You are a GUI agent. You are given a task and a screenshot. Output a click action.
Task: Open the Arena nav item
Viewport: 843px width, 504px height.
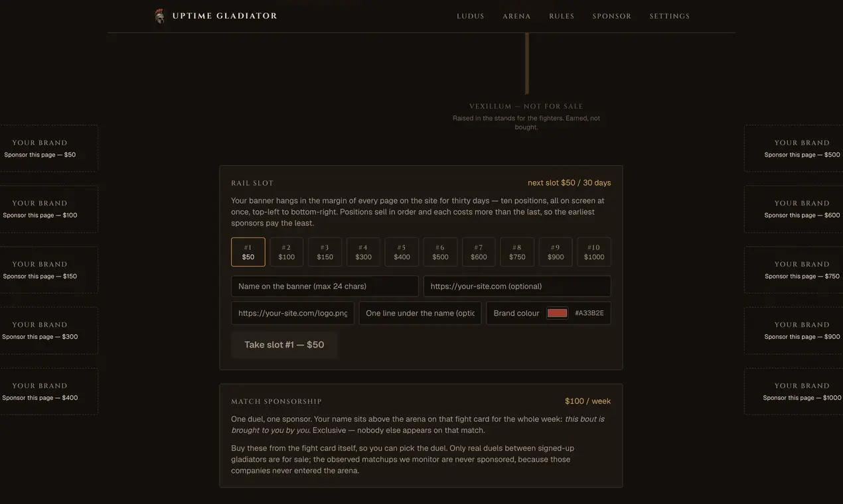516,16
